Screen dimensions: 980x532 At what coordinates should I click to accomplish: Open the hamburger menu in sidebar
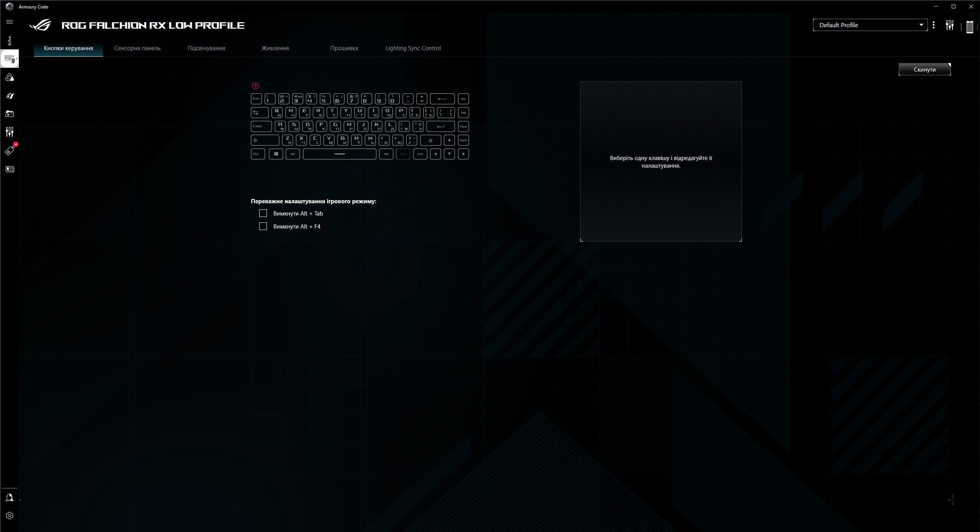(10, 22)
